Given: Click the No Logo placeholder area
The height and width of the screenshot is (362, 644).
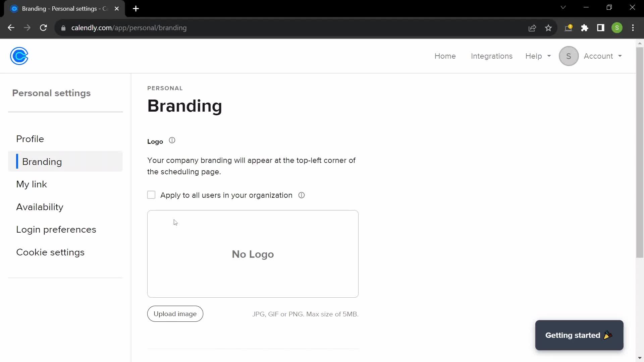Looking at the screenshot, I should (253, 254).
